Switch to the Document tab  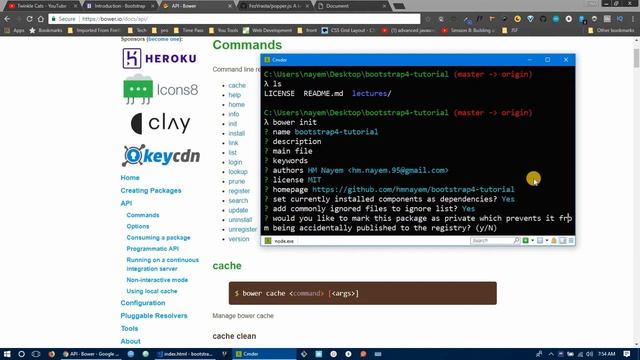pyautogui.click(x=352, y=6)
